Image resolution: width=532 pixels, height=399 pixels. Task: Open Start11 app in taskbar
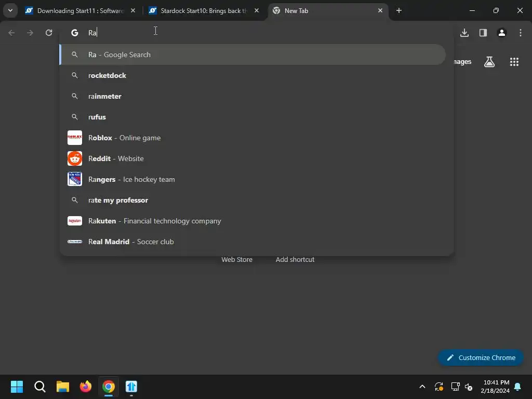[131, 387]
